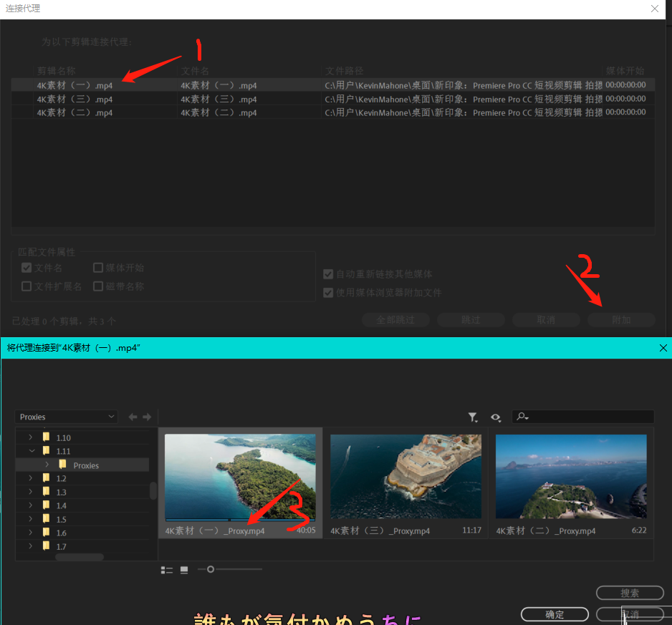Click the search magnifier icon
Screen dimensions: 672x625
click(x=522, y=417)
